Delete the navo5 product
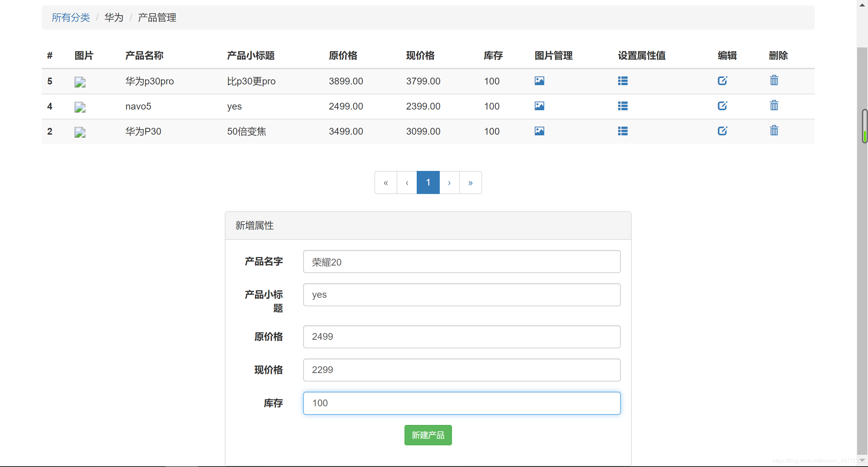The height and width of the screenshot is (467, 868). coord(774,105)
